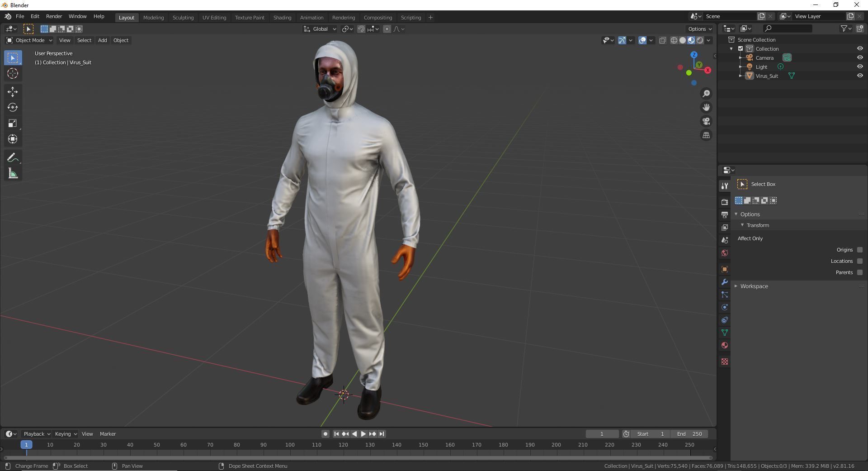Viewport: 868px width, 471px height.
Task: Hide the Light object in the viewport
Action: (x=860, y=67)
